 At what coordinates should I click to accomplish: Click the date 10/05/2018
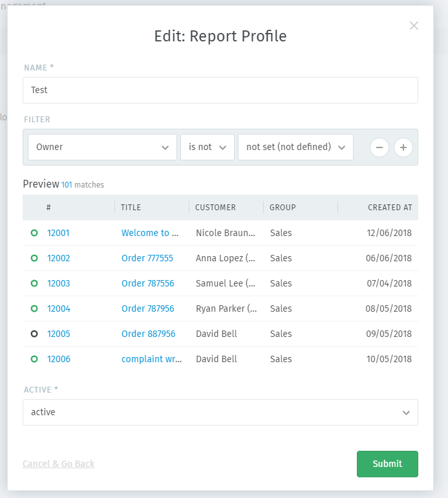point(389,359)
